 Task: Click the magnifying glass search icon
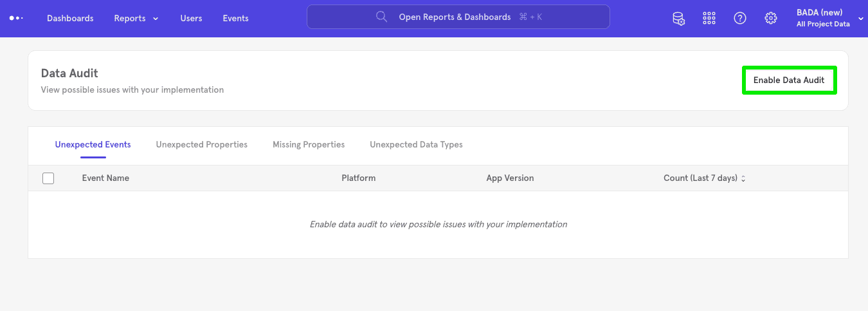pyautogui.click(x=381, y=17)
